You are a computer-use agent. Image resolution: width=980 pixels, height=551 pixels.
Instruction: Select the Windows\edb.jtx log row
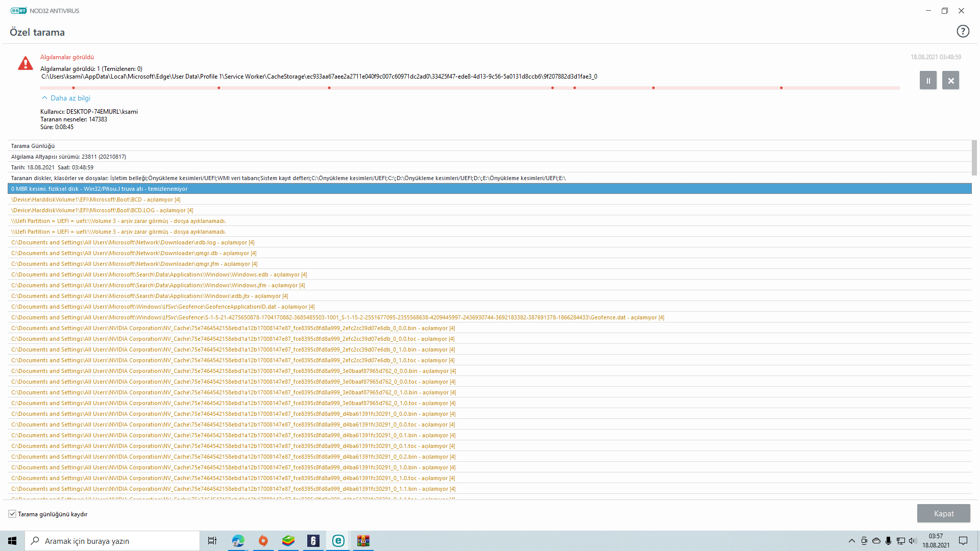489,296
